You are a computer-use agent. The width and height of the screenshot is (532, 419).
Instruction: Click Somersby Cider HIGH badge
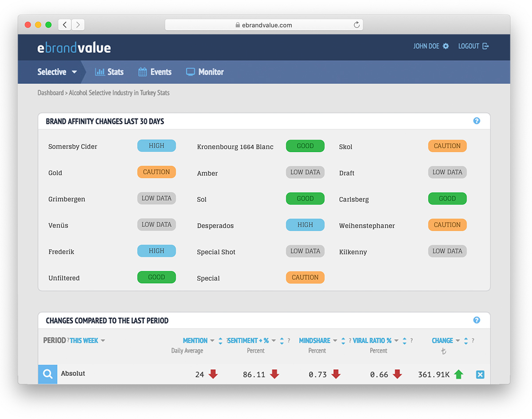[x=156, y=146]
